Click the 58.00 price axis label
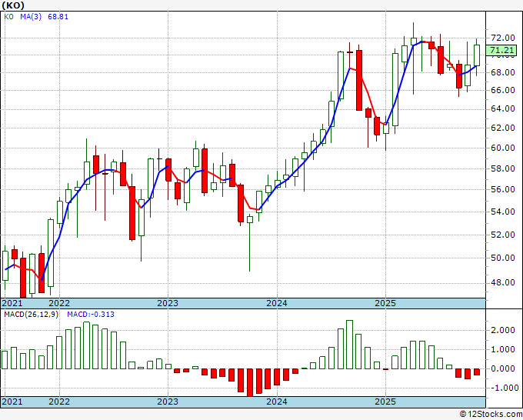 [503, 168]
